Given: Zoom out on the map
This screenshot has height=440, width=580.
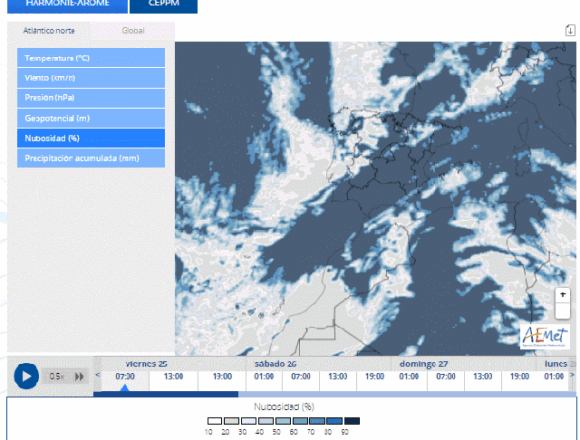Looking at the screenshot, I should coord(563,311).
